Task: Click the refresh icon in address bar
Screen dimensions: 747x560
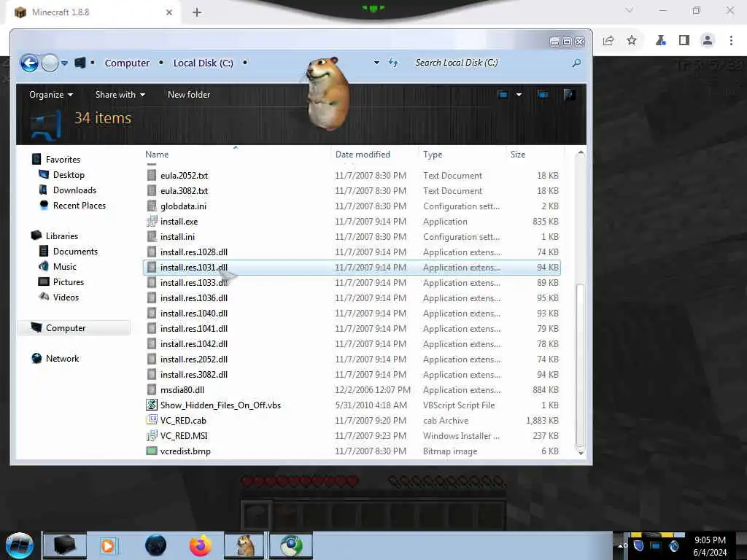Action: click(393, 63)
